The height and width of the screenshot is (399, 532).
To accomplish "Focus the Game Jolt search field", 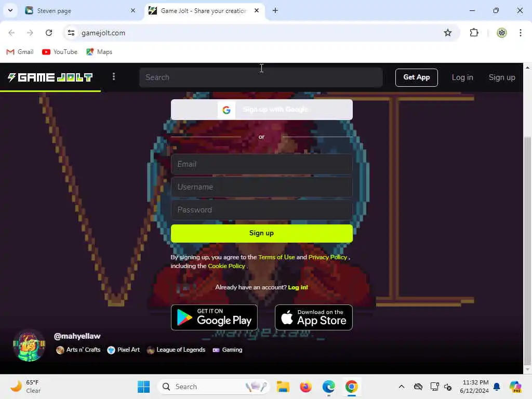I will pyautogui.click(x=261, y=77).
